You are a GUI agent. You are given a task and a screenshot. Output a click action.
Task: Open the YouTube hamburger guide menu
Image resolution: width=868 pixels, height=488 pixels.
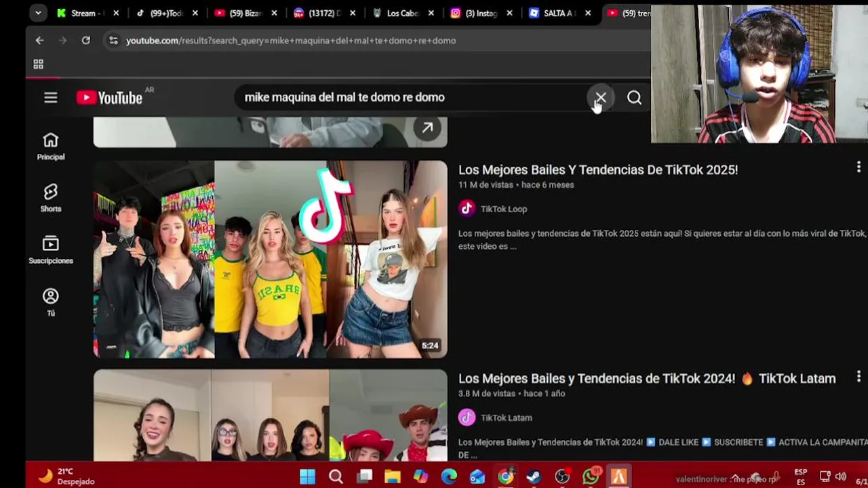click(x=50, y=98)
